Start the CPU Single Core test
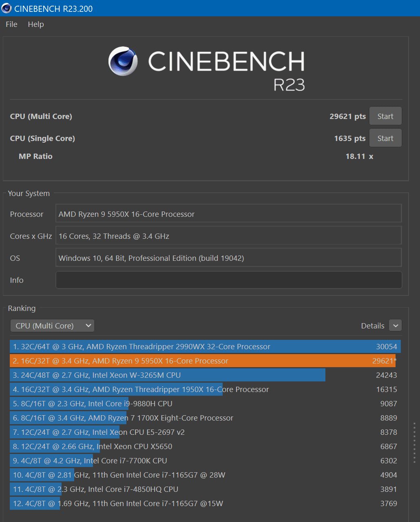The height and width of the screenshot is (522, 420). click(385, 139)
